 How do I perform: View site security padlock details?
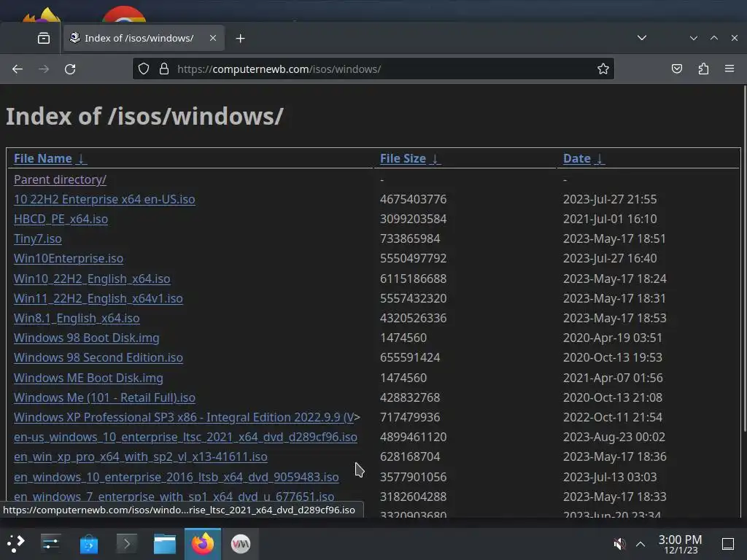164,69
